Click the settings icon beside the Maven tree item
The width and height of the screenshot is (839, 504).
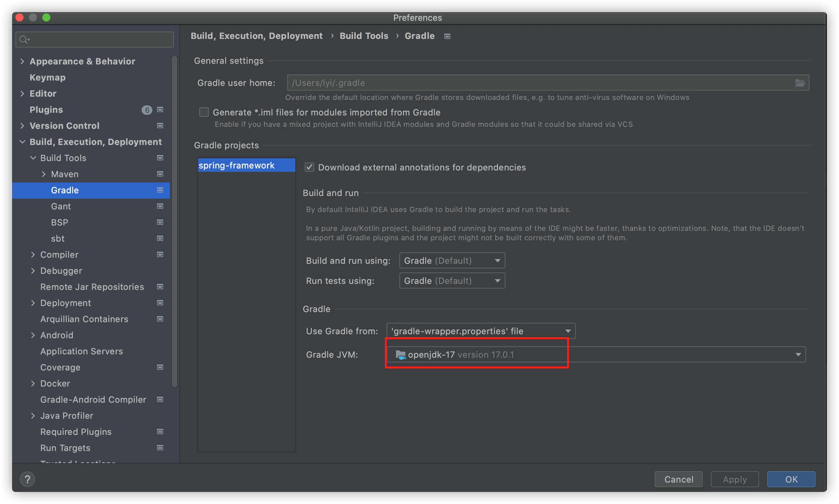pyautogui.click(x=160, y=174)
